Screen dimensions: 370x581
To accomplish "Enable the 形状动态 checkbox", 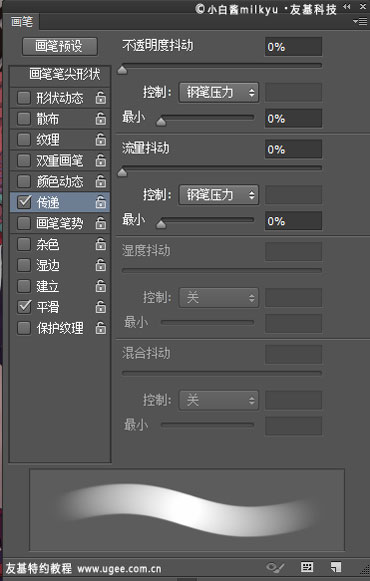I will (x=24, y=98).
